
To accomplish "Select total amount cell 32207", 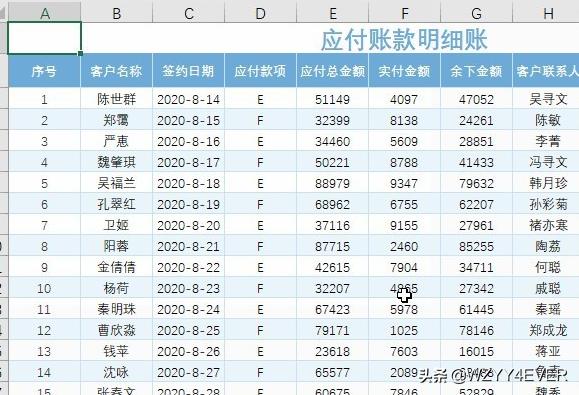I will point(332,288).
